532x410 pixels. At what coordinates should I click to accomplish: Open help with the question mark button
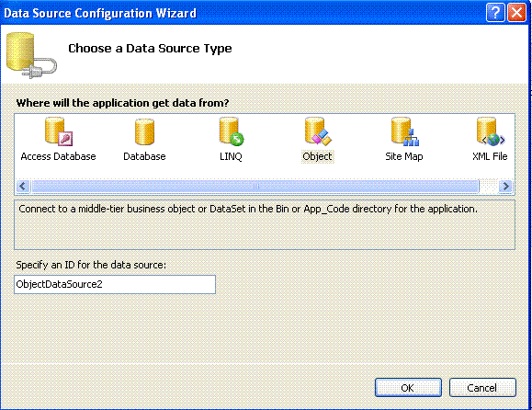tap(495, 13)
